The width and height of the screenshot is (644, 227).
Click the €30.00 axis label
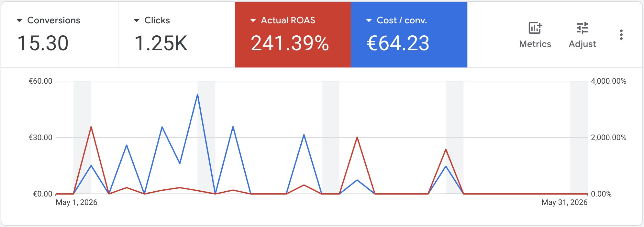click(x=40, y=137)
